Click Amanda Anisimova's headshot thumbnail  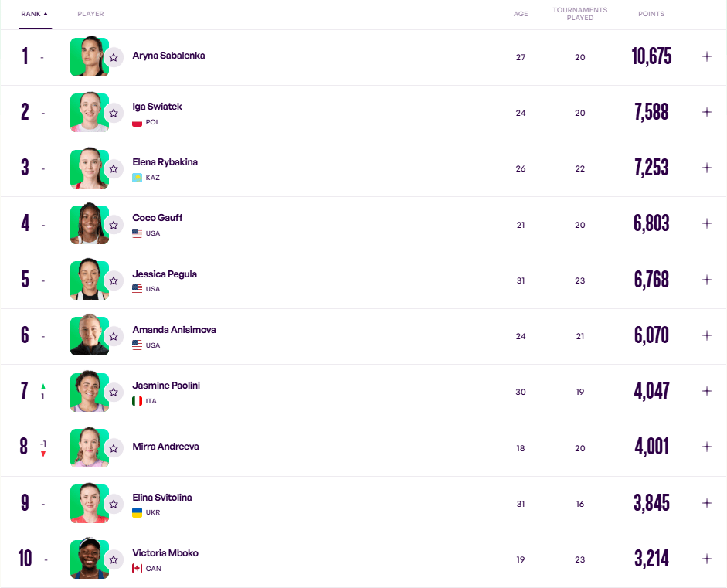[88, 335]
